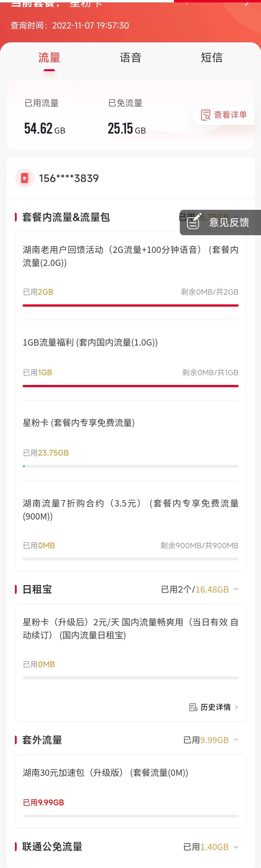Click the 星粉卡 usage progress bar
Viewport: 261px width, 868px height.
point(130,466)
